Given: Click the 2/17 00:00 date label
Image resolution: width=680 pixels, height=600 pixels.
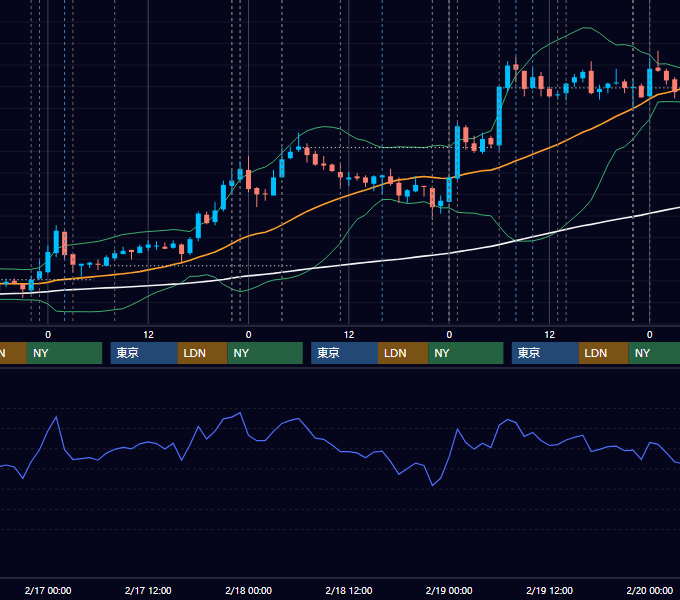Looking at the screenshot, I should tap(48, 590).
